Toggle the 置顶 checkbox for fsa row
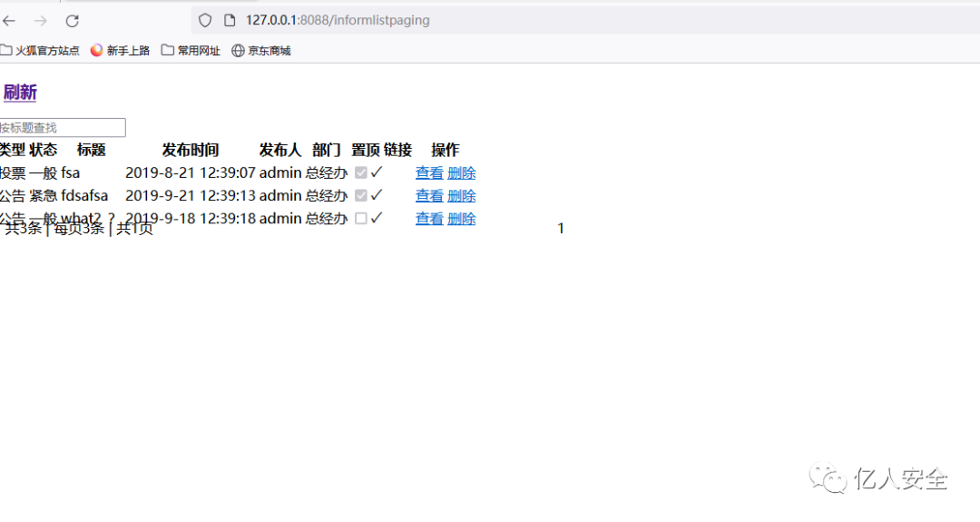Image resolution: width=980 pixels, height=522 pixels. coord(360,172)
